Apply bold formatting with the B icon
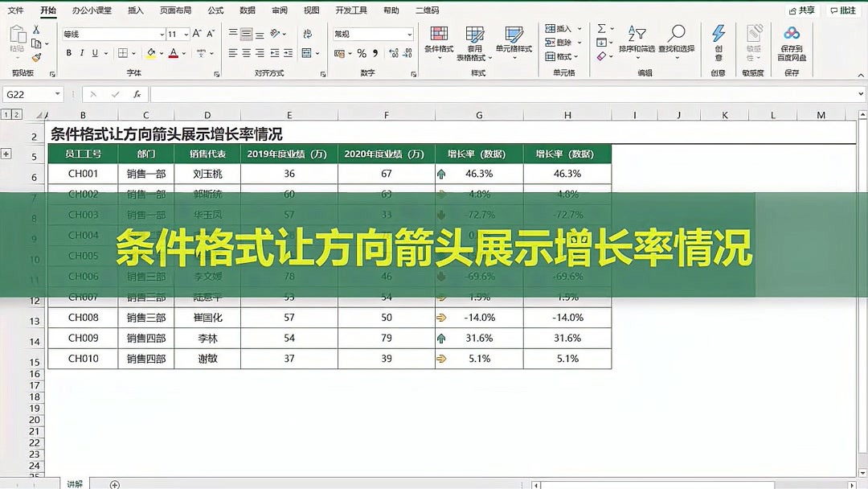The width and height of the screenshot is (868, 489). point(69,53)
